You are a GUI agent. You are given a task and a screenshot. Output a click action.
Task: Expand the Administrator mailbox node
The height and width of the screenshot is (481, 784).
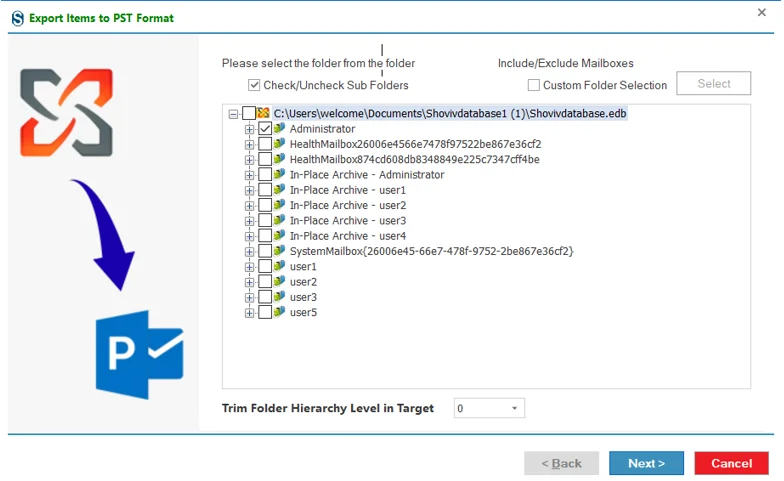(249, 130)
